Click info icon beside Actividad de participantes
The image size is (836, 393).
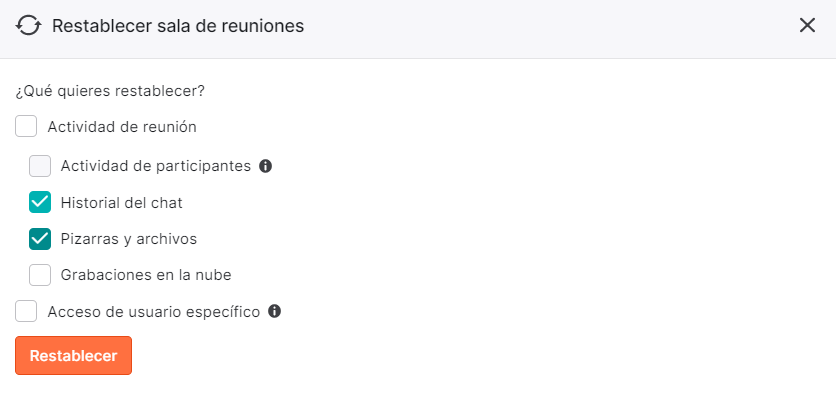(x=266, y=166)
